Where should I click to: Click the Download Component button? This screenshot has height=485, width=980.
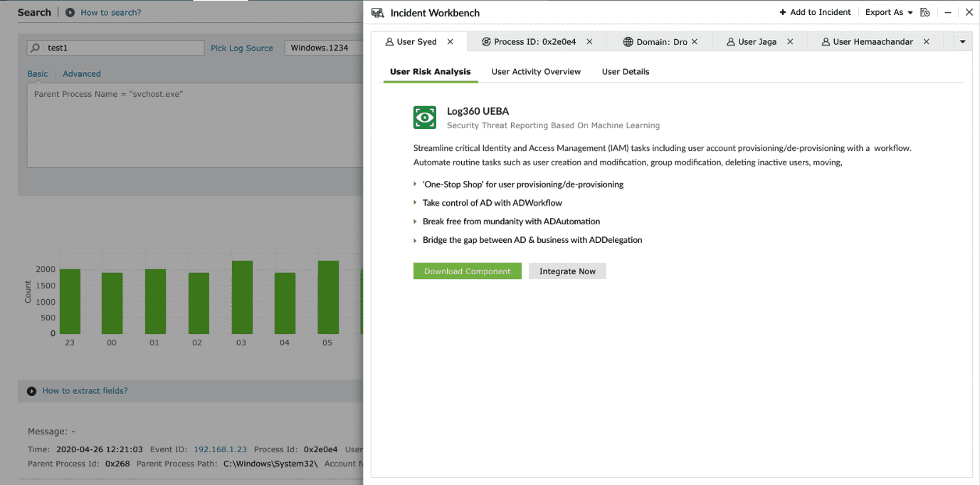468,271
